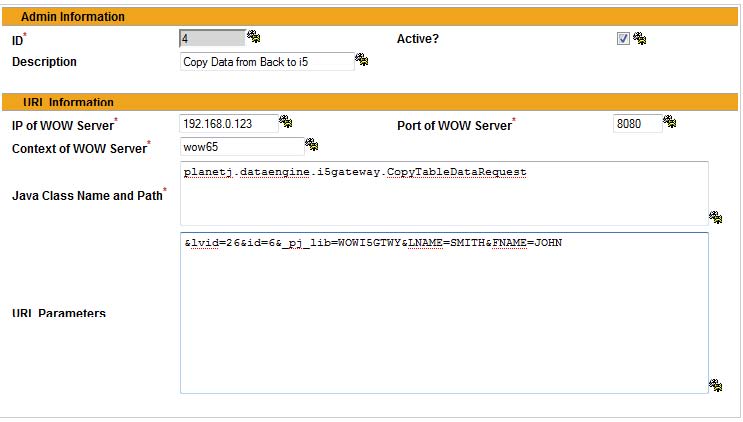Click into the URL Parameters textarea
This screenshot has height=422, width=743.
click(x=444, y=313)
